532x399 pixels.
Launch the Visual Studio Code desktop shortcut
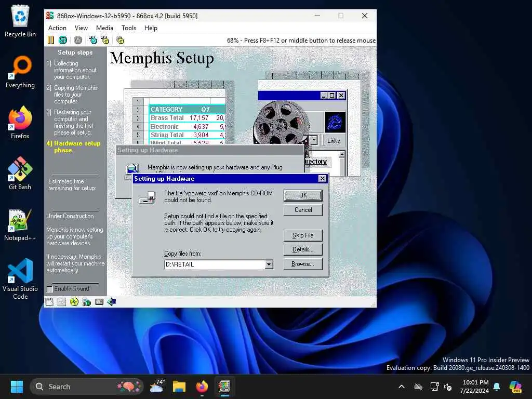(20, 279)
